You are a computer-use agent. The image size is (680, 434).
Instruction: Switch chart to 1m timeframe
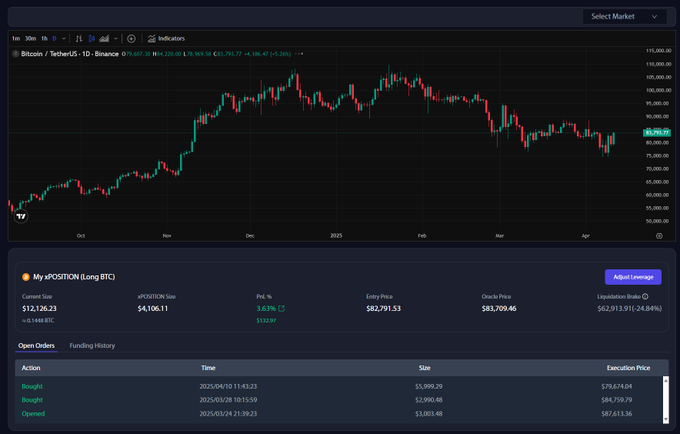click(x=16, y=38)
